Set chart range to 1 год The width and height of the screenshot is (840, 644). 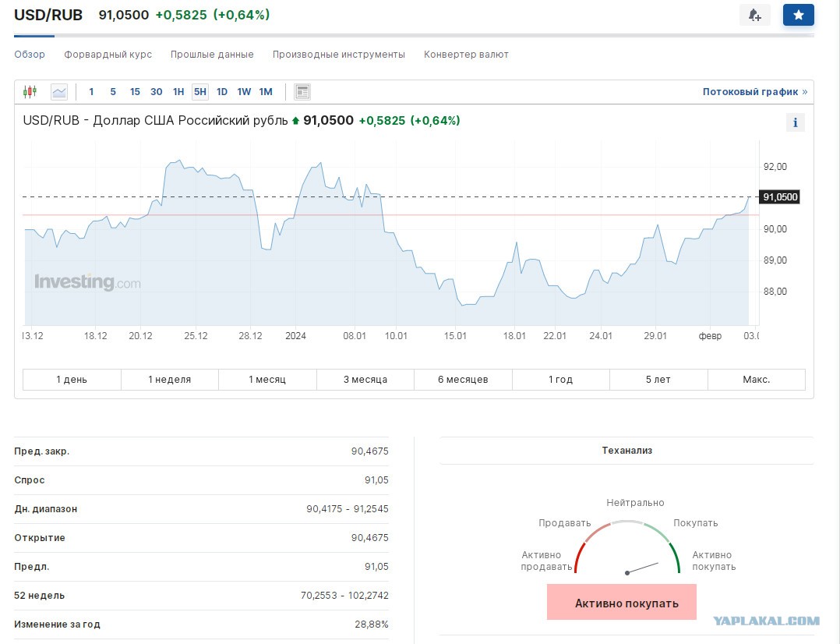point(560,380)
